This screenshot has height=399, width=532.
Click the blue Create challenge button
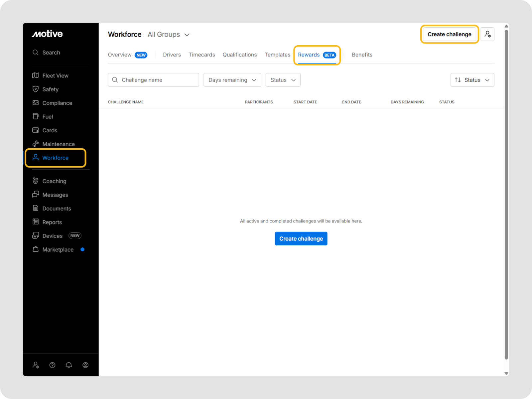301,239
